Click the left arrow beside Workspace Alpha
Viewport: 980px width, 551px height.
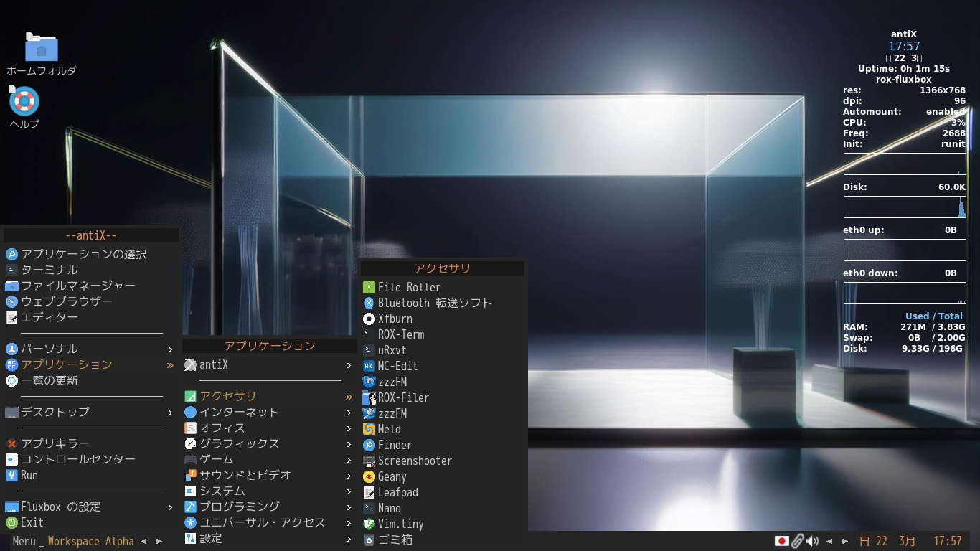tap(143, 541)
